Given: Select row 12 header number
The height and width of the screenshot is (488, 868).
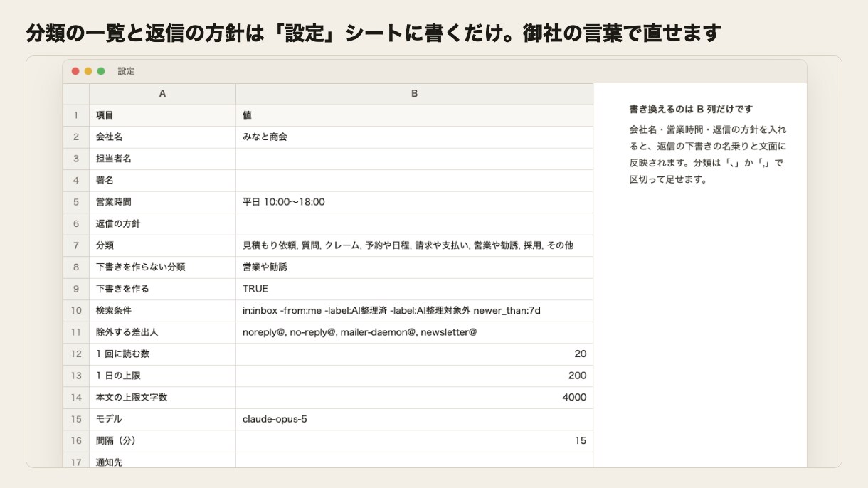Looking at the screenshot, I should [76, 354].
